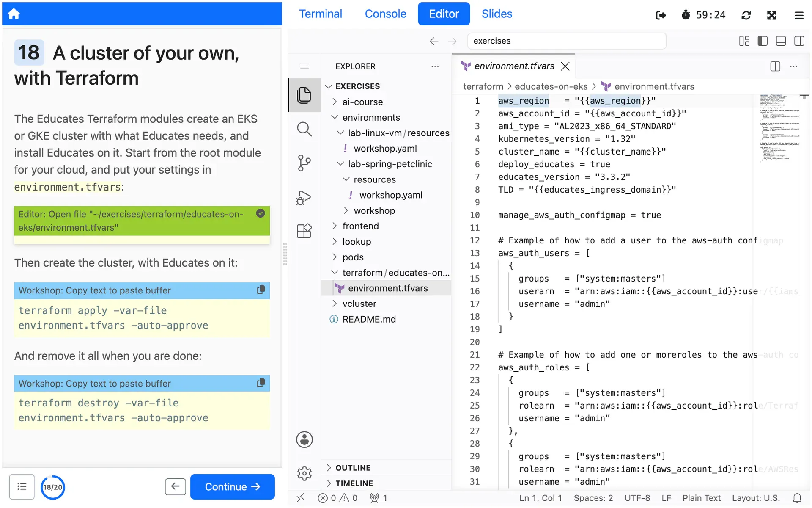Image resolution: width=812 pixels, height=508 pixels.
Task: Expand the vcluster folder
Action: [359, 304]
